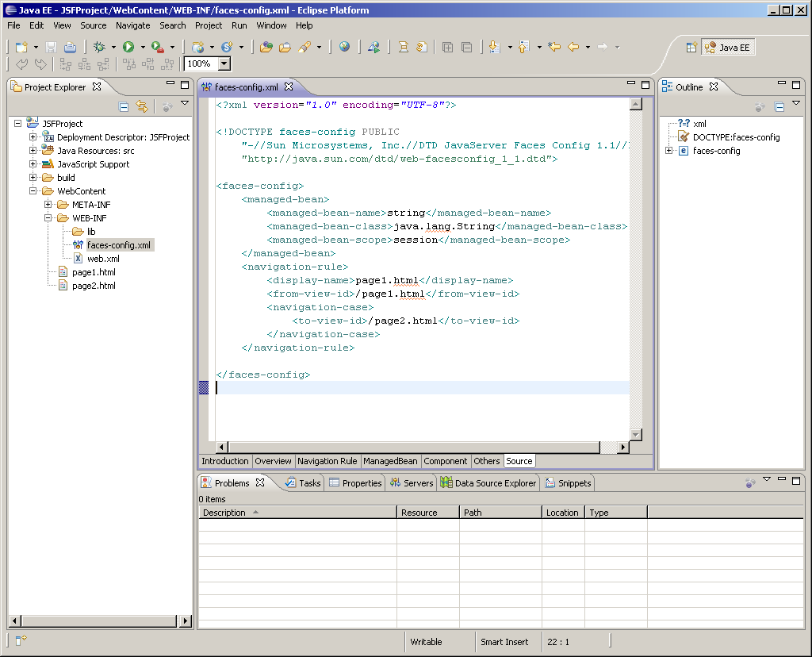Click the Print icon in toolbar
The image size is (812, 657).
(x=71, y=47)
